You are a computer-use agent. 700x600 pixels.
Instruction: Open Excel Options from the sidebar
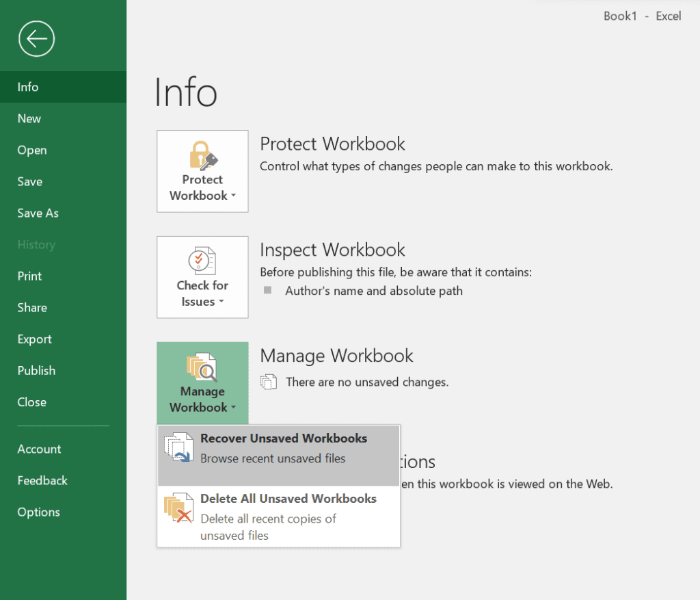pyautogui.click(x=38, y=512)
